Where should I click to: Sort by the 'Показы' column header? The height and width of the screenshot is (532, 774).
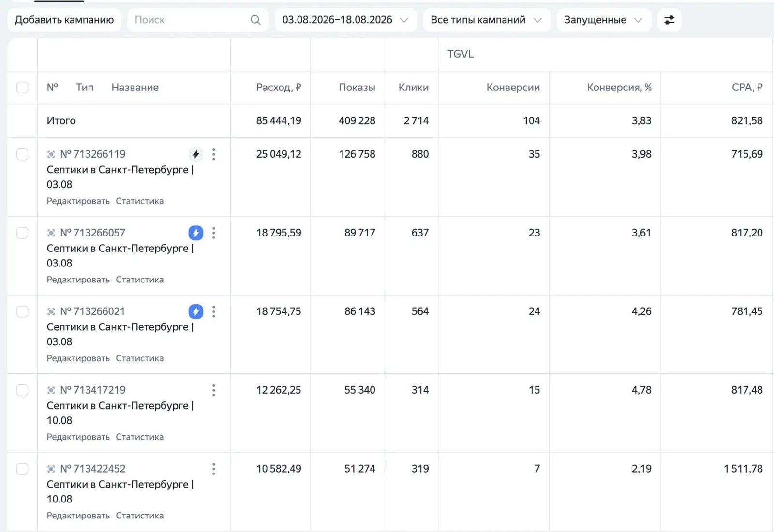(357, 88)
